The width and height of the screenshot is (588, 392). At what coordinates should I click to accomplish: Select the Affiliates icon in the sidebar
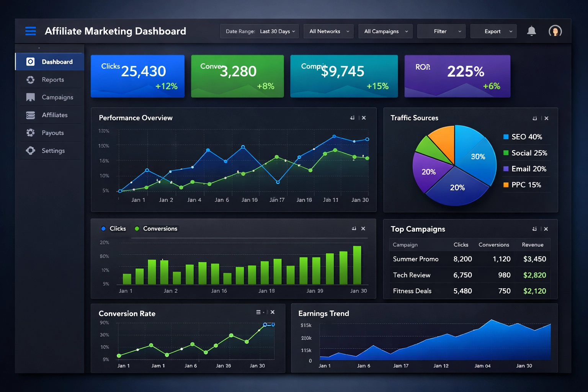coord(31,115)
